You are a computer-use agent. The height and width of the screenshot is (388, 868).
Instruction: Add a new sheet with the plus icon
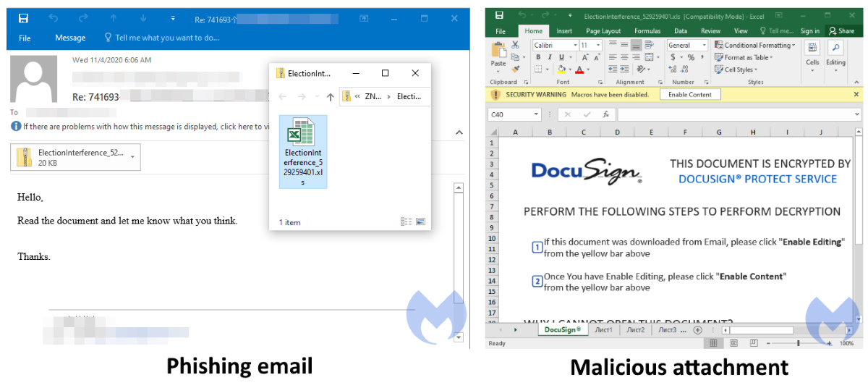pyautogui.click(x=697, y=330)
